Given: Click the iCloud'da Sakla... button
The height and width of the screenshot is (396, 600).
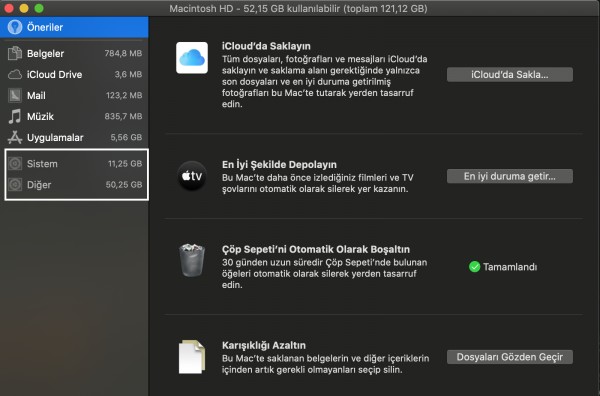Looking at the screenshot, I should [510, 75].
